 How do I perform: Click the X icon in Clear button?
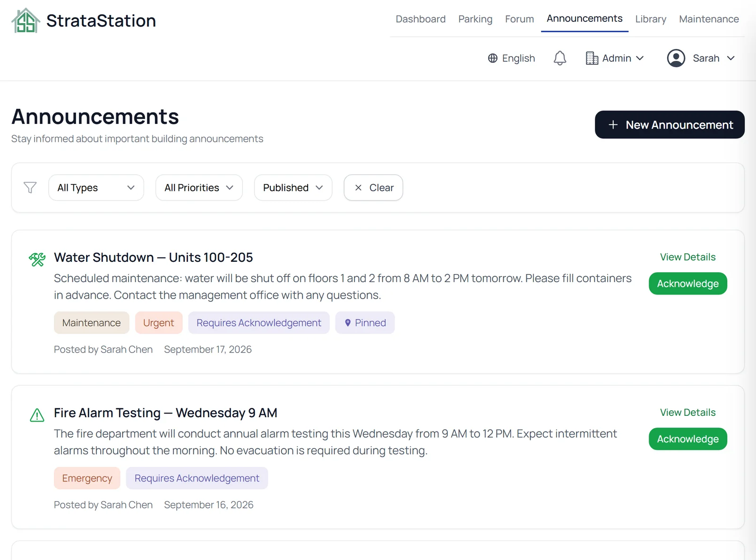point(358,188)
